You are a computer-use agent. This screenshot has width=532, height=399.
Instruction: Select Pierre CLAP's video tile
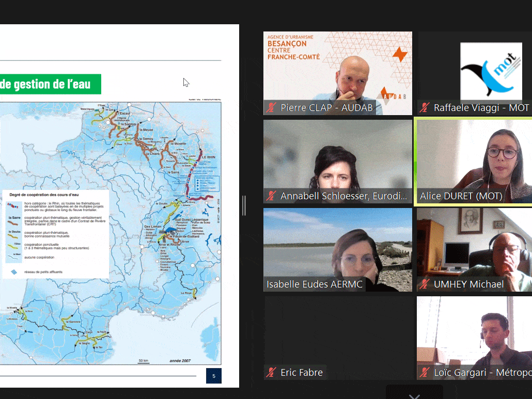(x=338, y=73)
